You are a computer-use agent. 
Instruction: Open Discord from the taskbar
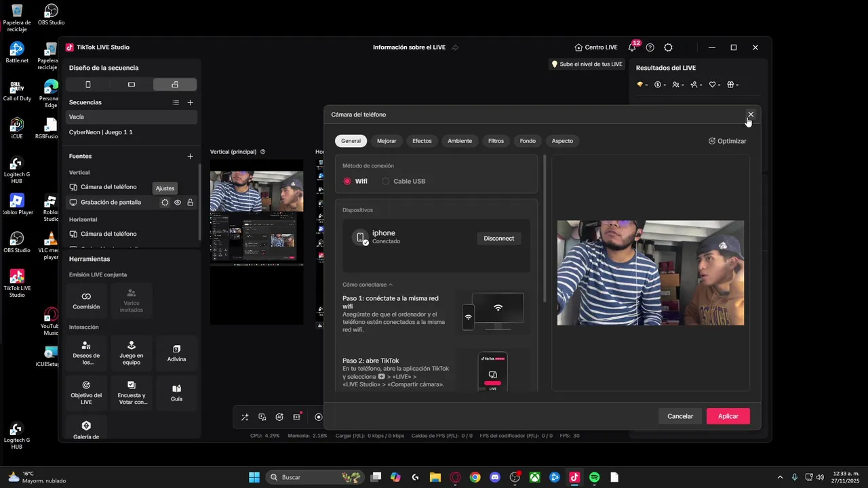coord(495,477)
